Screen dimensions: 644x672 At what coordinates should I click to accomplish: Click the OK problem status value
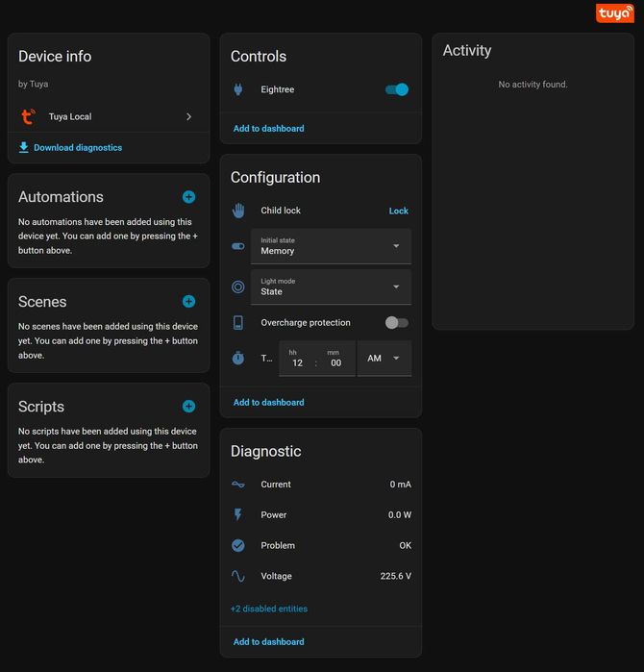406,545
